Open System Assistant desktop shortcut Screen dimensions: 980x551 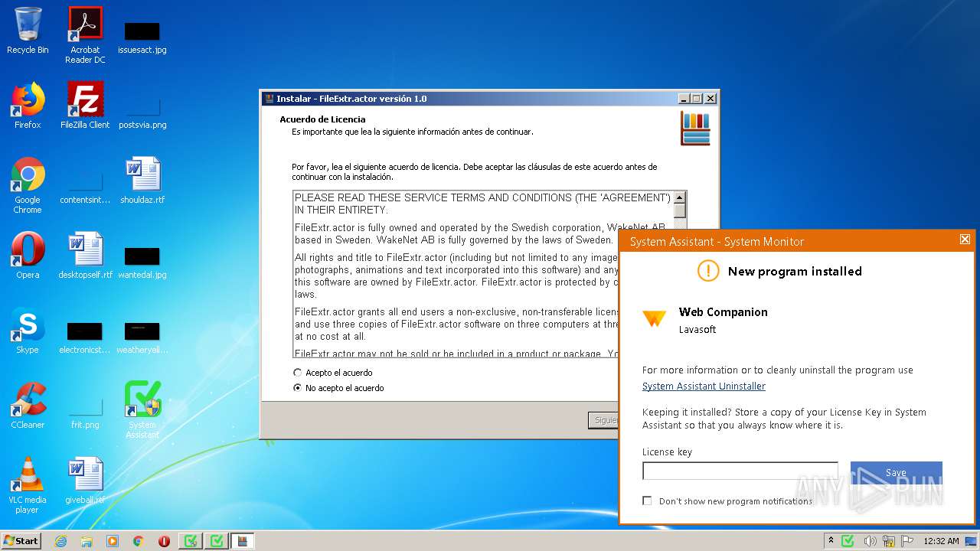pos(142,409)
